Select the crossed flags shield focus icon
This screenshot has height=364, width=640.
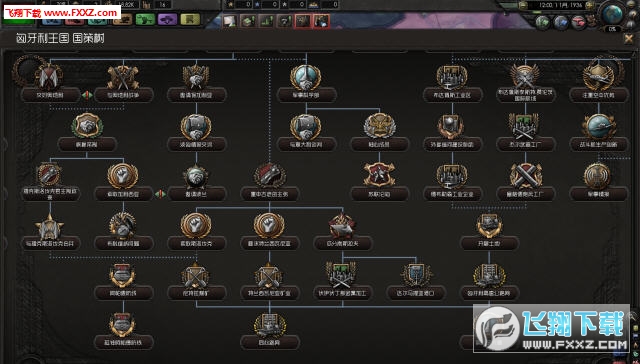(49, 77)
